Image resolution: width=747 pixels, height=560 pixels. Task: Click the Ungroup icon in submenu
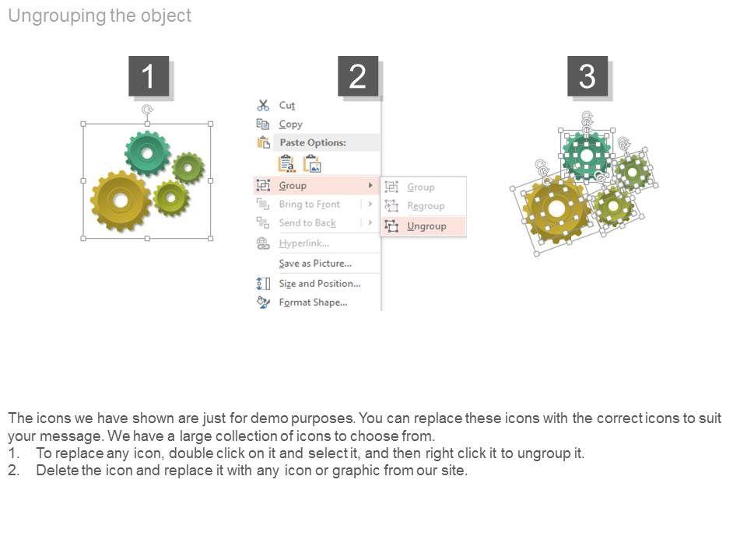tap(391, 226)
